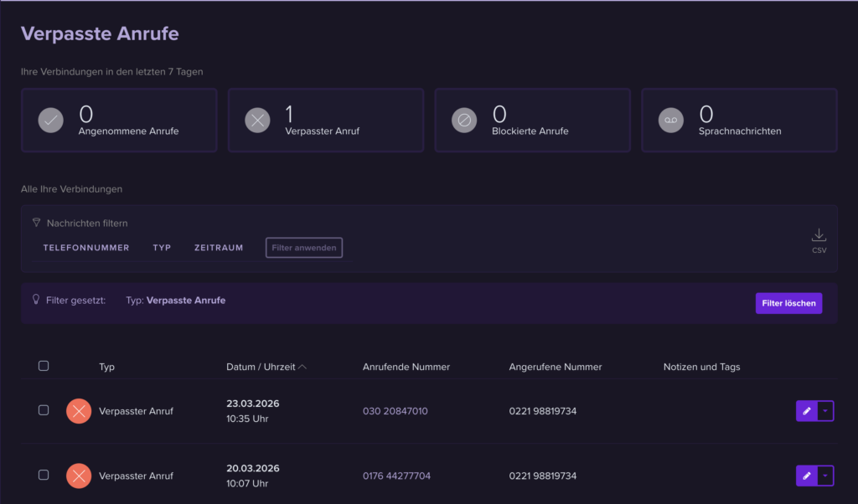The image size is (858, 504).
Task: Edit note for the 20.03.2026 call
Action: 806,476
